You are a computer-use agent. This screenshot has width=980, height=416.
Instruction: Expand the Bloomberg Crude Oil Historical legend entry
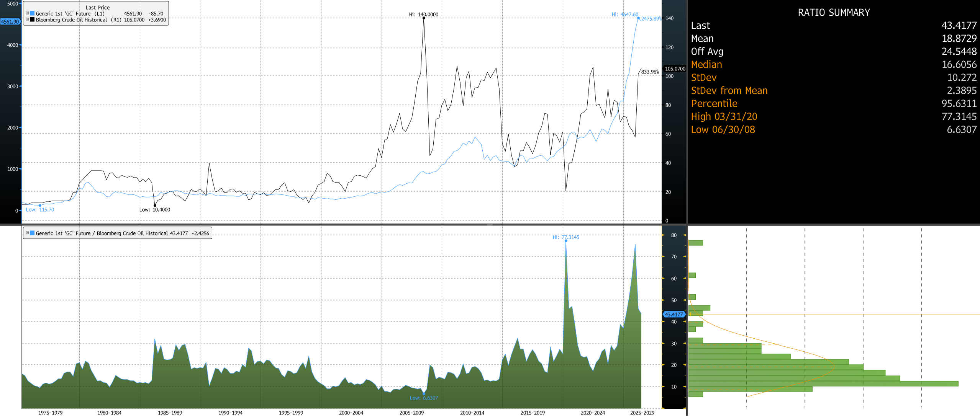27,20
